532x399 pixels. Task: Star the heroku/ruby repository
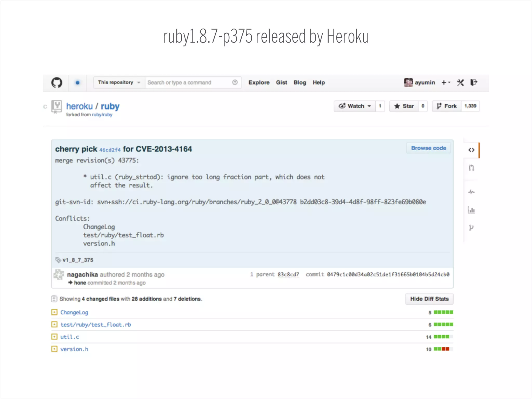tap(404, 106)
